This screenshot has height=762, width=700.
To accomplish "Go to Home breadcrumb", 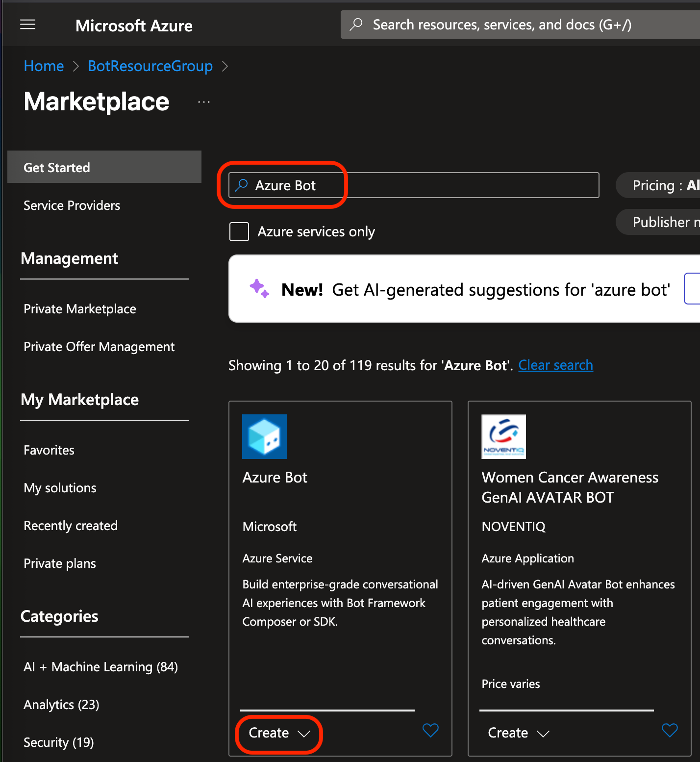I will (44, 66).
